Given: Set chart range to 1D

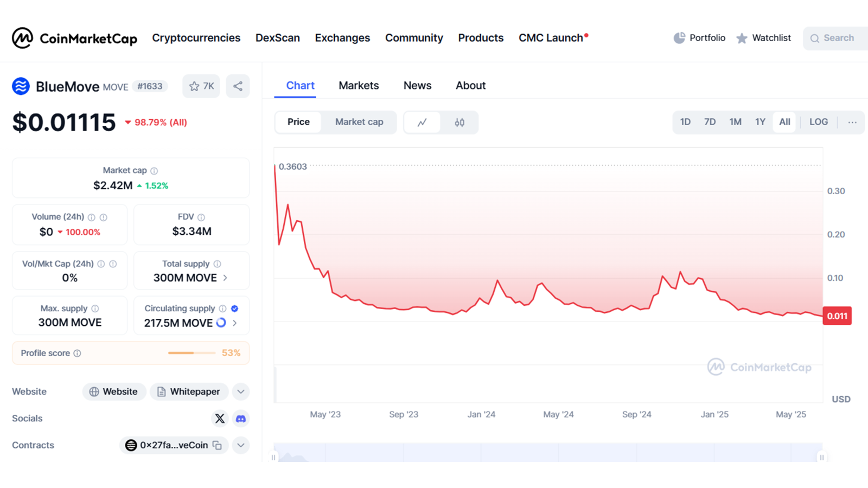Looking at the screenshot, I should (x=685, y=122).
